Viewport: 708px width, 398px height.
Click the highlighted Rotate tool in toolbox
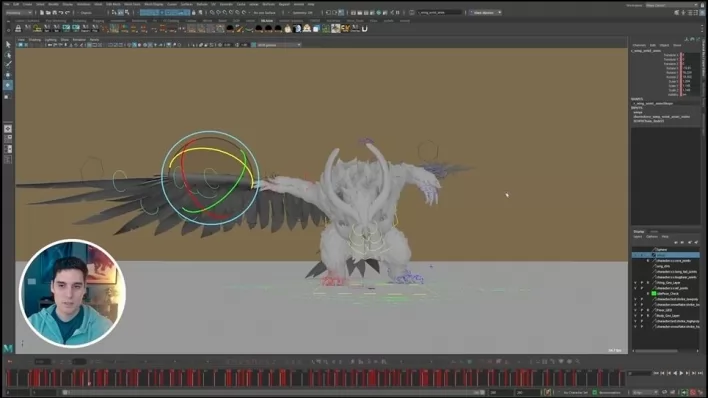(8, 85)
